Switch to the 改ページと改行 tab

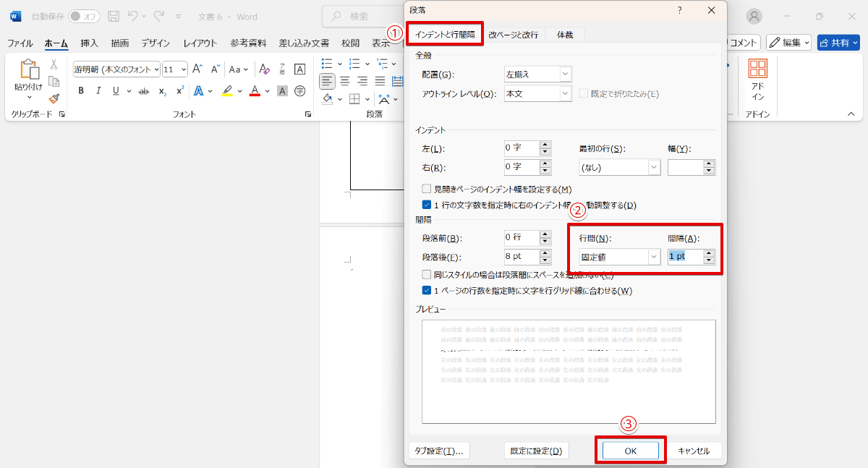click(513, 35)
